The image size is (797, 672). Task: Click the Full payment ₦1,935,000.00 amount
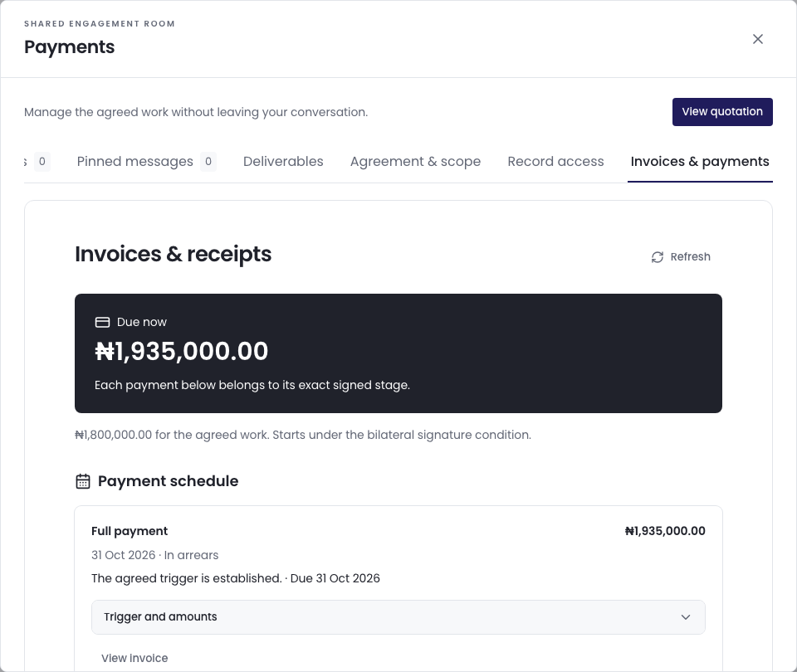coord(665,531)
